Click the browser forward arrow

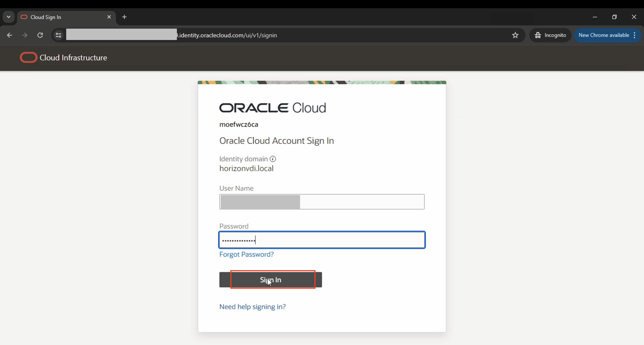[x=25, y=35]
